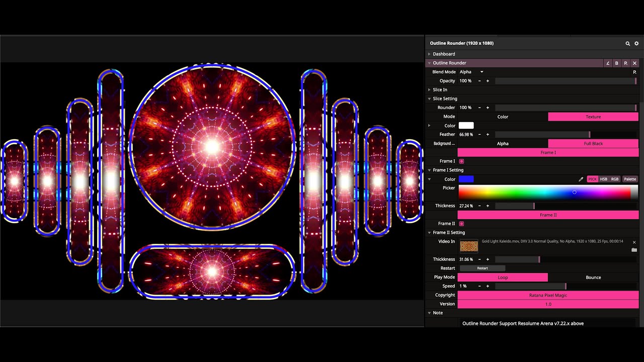Decrease Rounder value with minus button
The height and width of the screenshot is (362, 644).
[479, 108]
